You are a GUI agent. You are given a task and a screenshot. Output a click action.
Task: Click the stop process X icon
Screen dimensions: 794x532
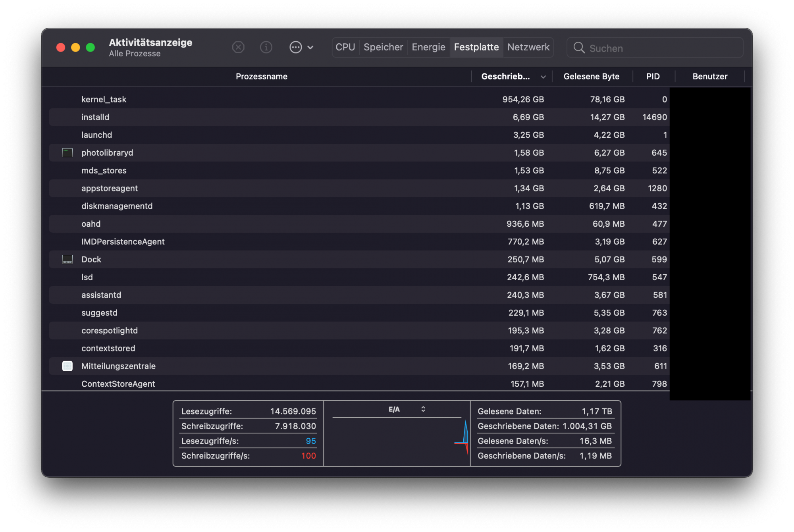tap(238, 47)
